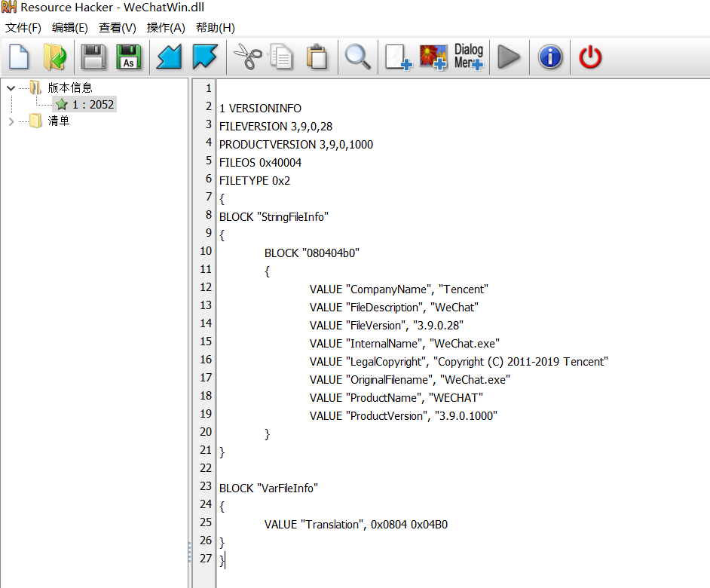The height and width of the screenshot is (588, 710).
Task: Click the Translation 0x0804 0x04B0 line
Action: click(x=356, y=525)
